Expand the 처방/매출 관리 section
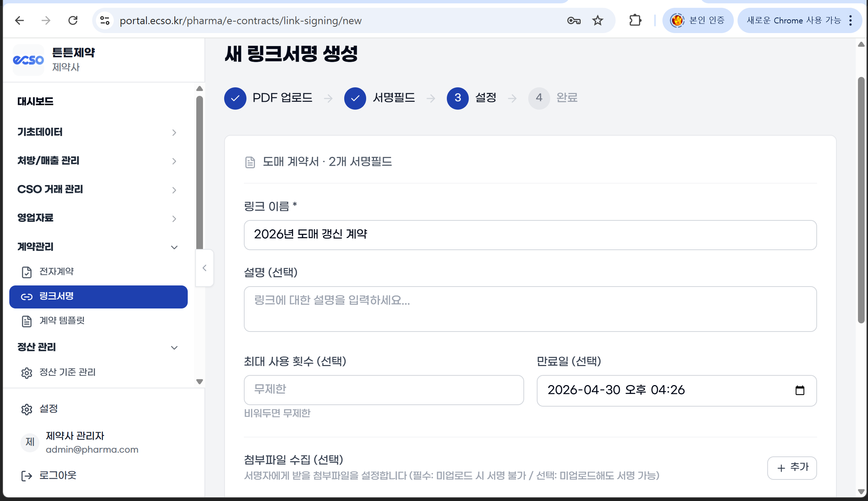 97,161
